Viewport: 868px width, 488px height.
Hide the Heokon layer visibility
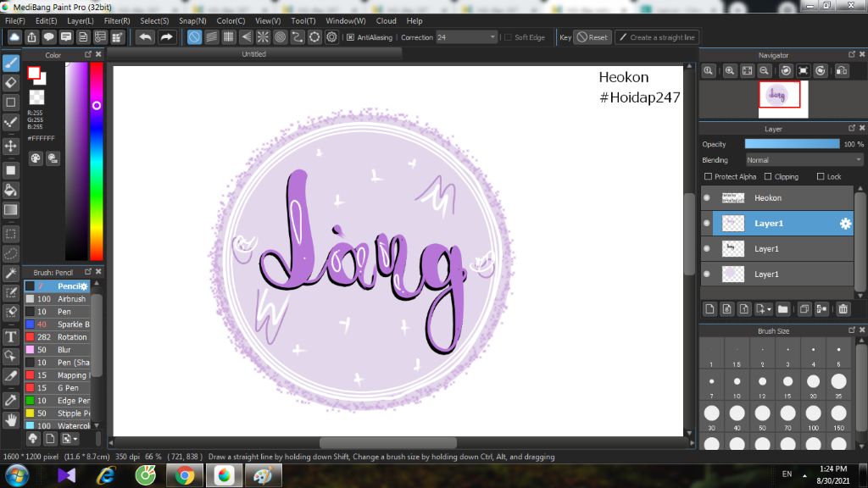(x=707, y=197)
